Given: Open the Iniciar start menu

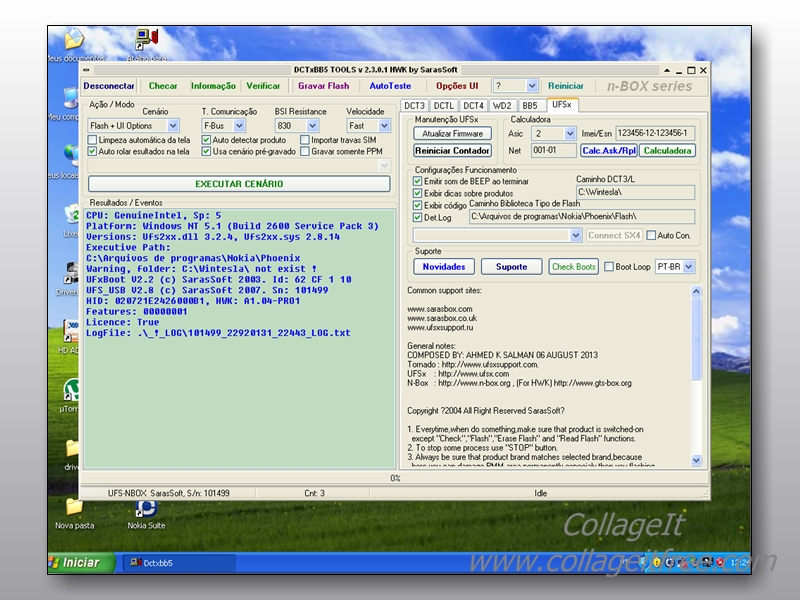Looking at the screenshot, I should (x=81, y=563).
